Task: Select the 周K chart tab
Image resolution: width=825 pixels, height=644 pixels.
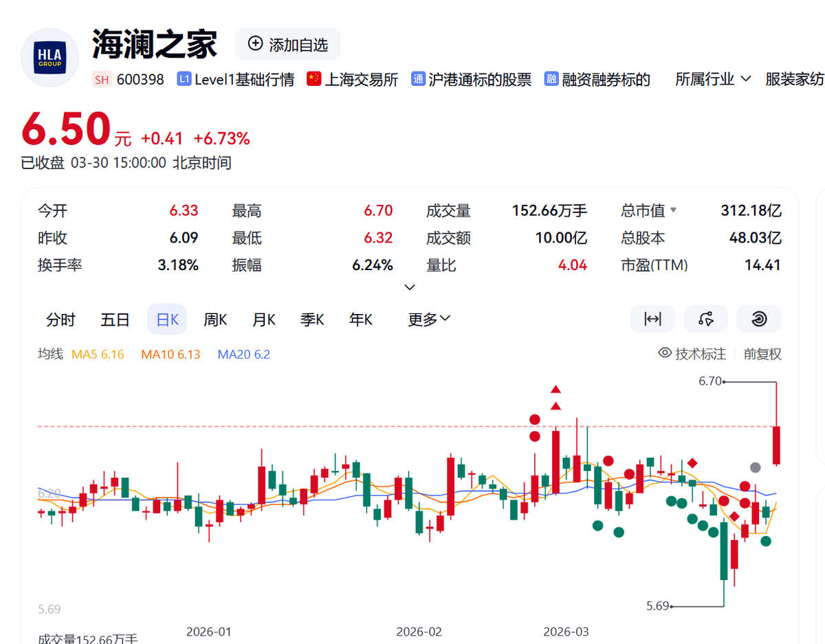Action: 215,320
